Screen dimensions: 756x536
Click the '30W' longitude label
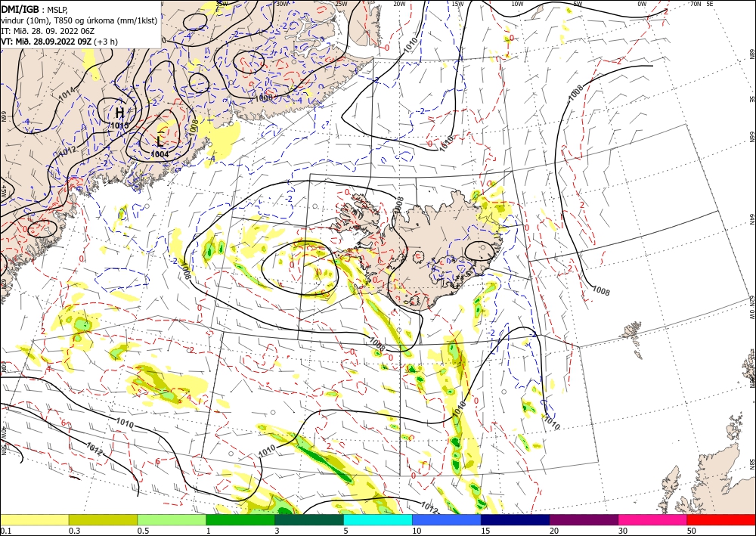click(282, 3)
